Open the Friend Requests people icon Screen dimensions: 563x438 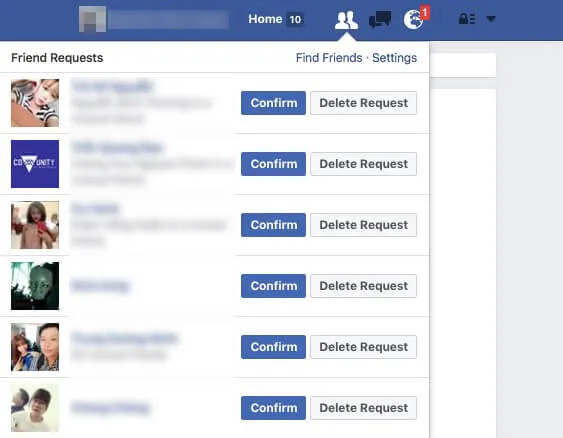[346, 20]
